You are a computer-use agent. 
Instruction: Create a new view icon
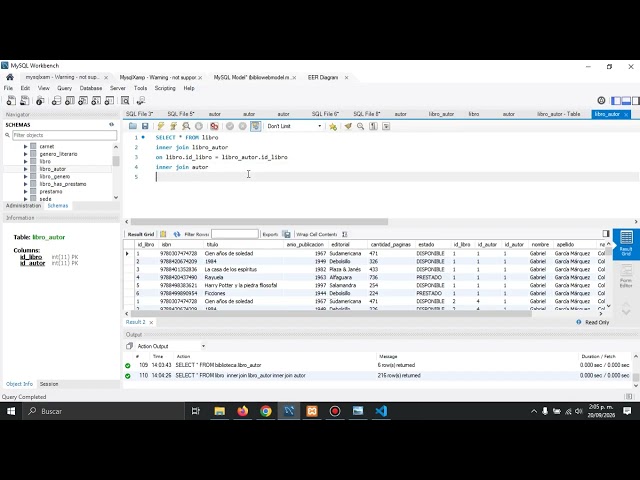[x=83, y=100]
